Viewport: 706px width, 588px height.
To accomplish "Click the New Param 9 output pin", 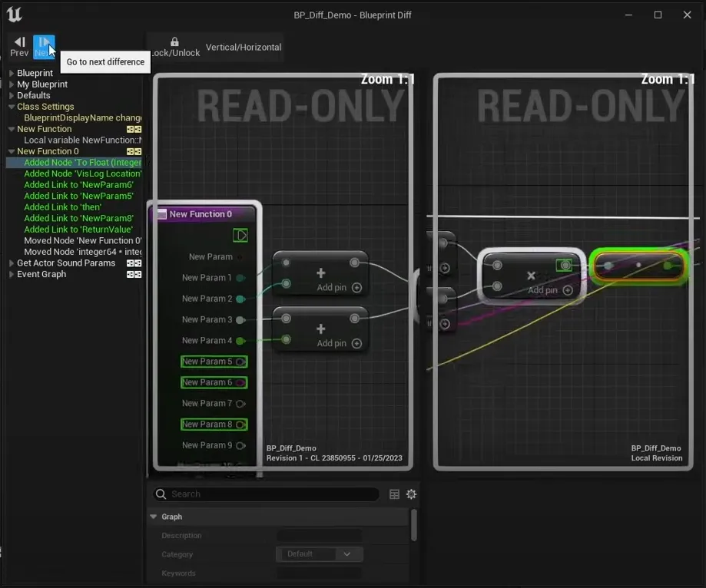I will (240, 445).
